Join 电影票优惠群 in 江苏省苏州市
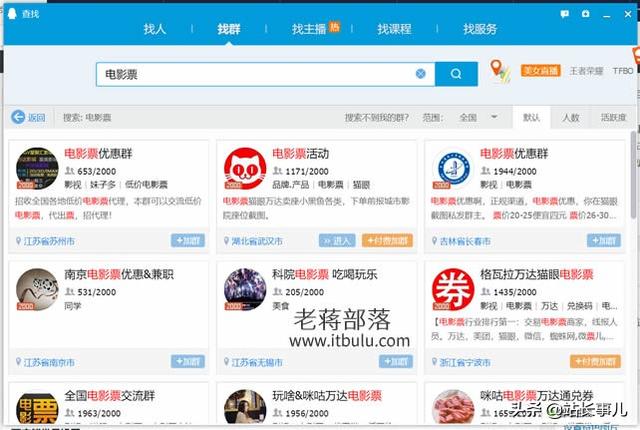 [x=188, y=240]
